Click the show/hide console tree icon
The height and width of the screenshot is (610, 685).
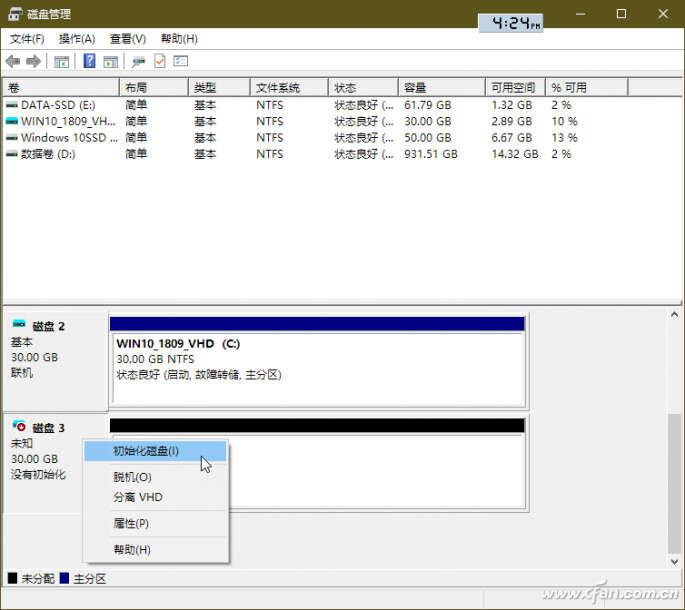point(62,62)
